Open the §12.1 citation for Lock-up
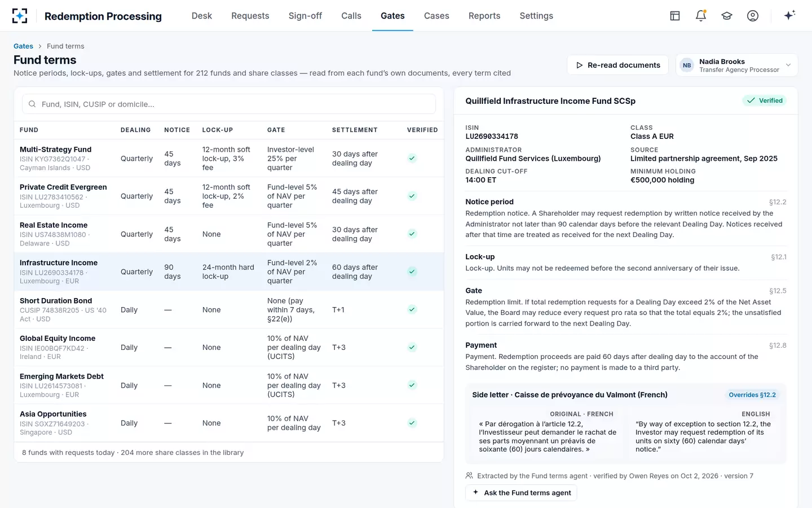Image resolution: width=812 pixels, height=508 pixels. point(779,257)
